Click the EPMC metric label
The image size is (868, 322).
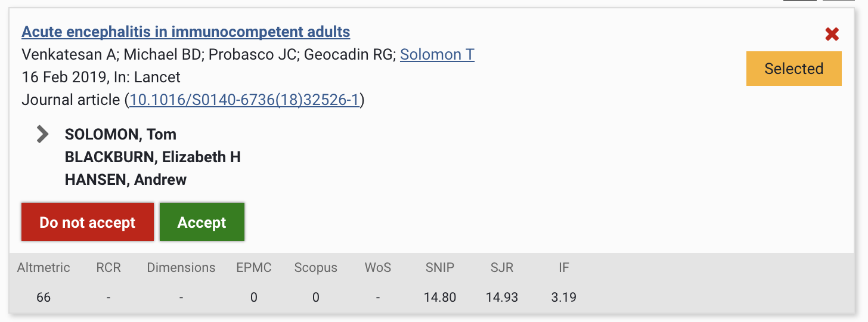(x=254, y=268)
